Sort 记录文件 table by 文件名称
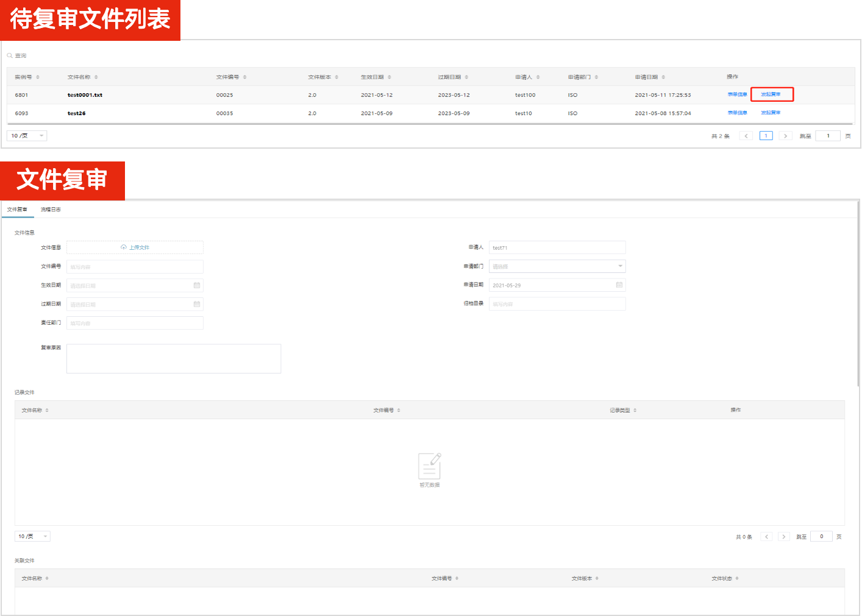The image size is (862, 616). [x=47, y=411]
